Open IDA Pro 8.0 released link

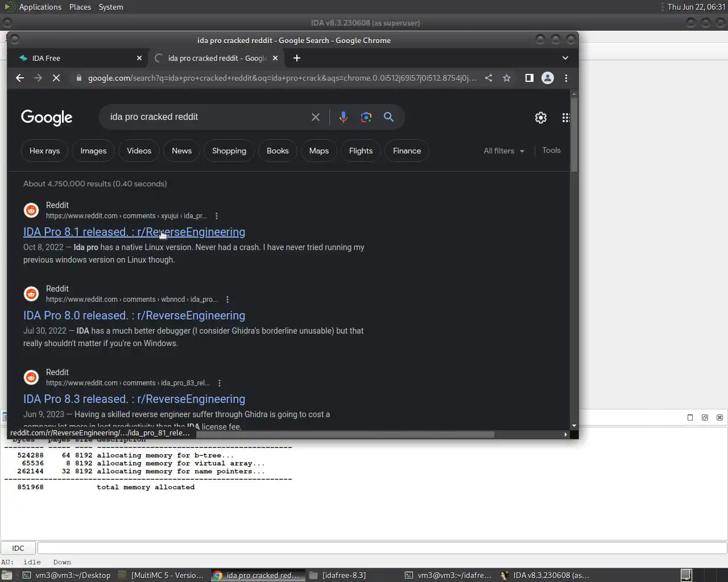(134, 315)
